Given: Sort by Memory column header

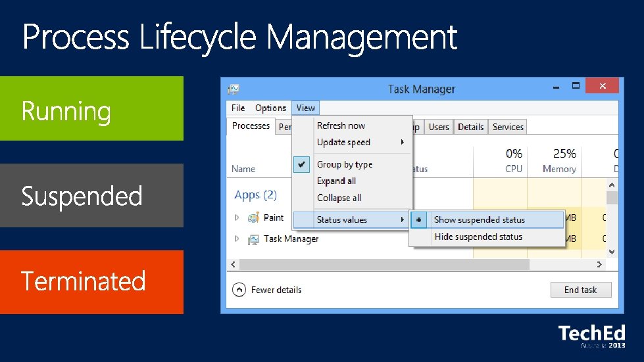Looking at the screenshot, I should [x=559, y=169].
